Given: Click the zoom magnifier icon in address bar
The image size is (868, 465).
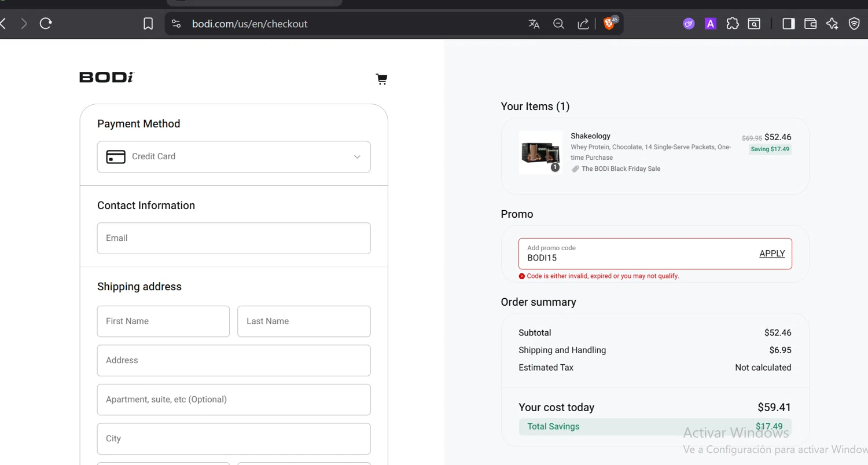Looking at the screenshot, I should [x=558, y=24].
